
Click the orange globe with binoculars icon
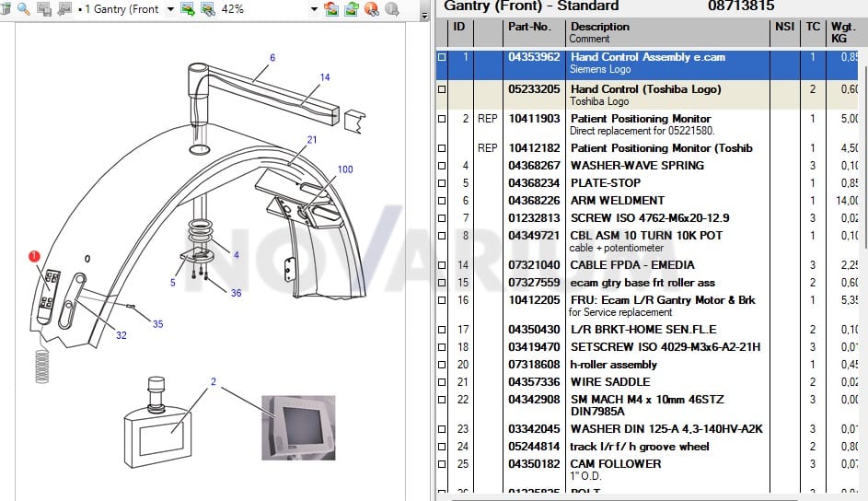tap(372, 8)
